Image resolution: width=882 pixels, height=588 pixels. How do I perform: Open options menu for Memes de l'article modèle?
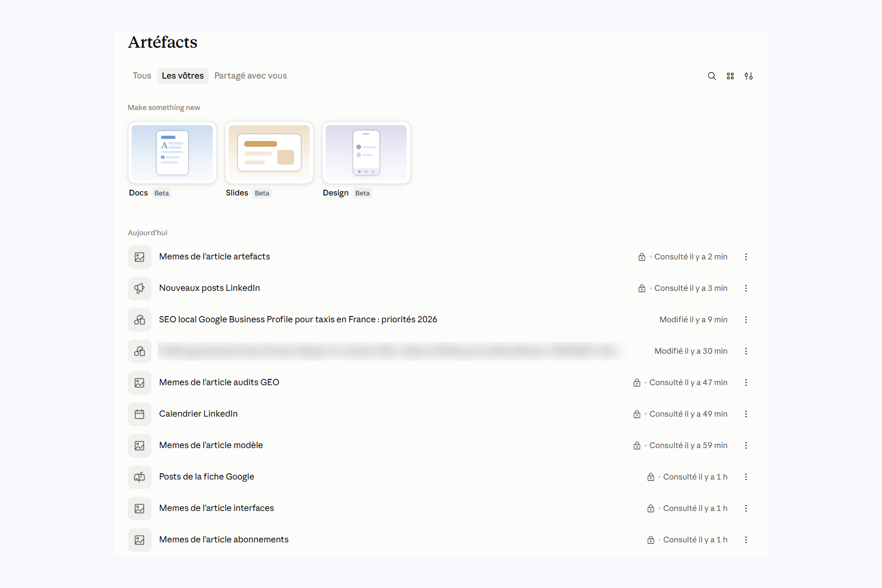tap(746, 445)
